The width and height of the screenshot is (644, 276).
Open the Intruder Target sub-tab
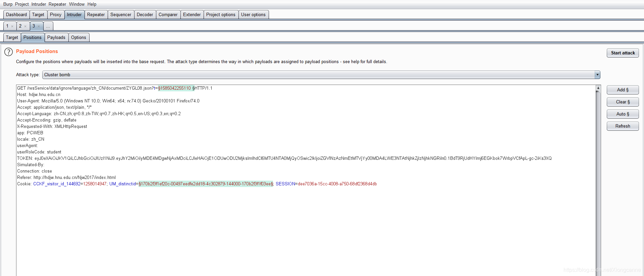12,38
